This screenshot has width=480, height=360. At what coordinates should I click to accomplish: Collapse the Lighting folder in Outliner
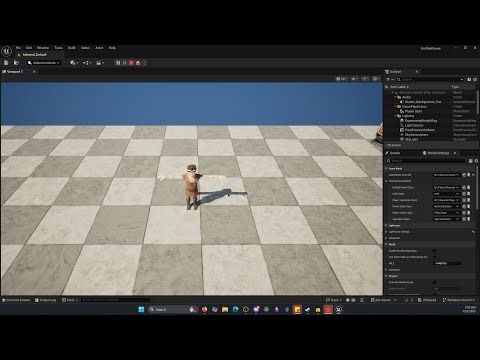396,116
